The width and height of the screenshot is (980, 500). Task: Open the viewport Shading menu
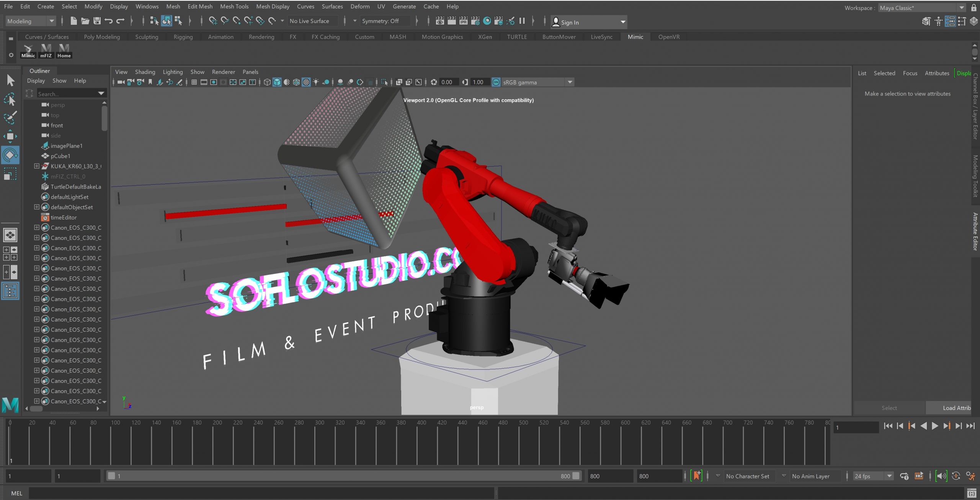(145, 72)
